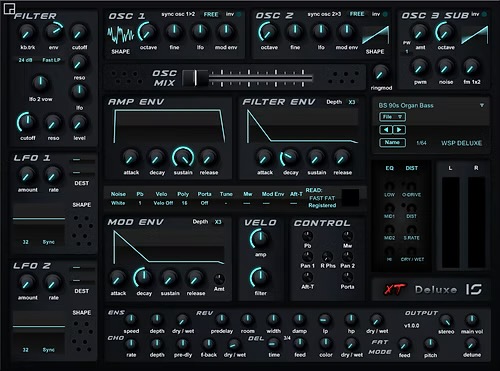Change the Fast LP filter type
Screen dimensions: 500x371
tap(51, 60)
